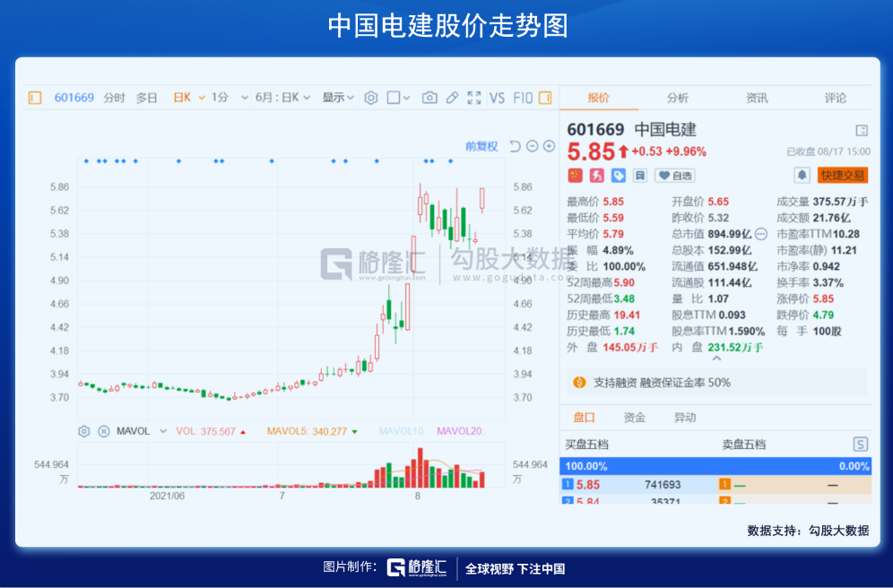Click the 601669 stock code in toolbar
The height and width of the screenshot is (588, 893).
[x=74, y=98]
